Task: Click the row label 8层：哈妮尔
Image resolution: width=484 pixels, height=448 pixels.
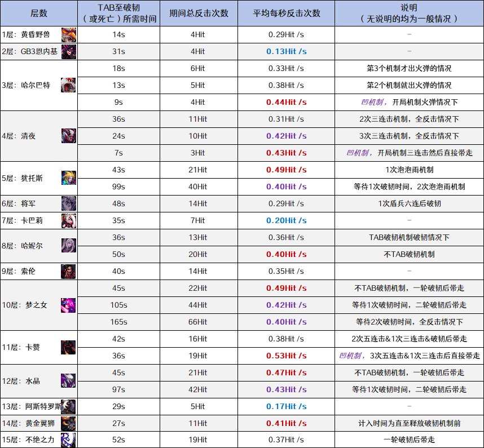Action: point(22,246)
